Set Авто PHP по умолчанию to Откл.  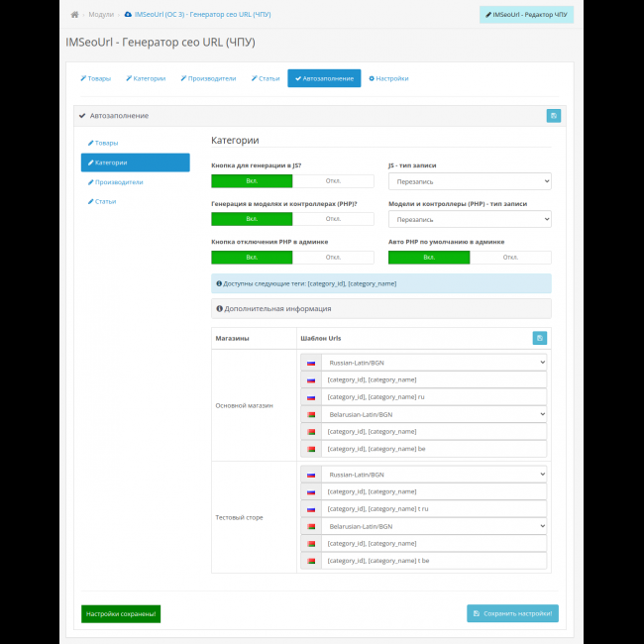[x=510, y=257]
